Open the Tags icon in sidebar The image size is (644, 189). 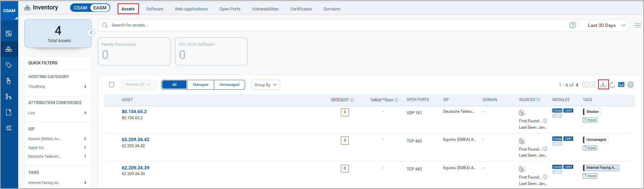(x=9, y=65)
